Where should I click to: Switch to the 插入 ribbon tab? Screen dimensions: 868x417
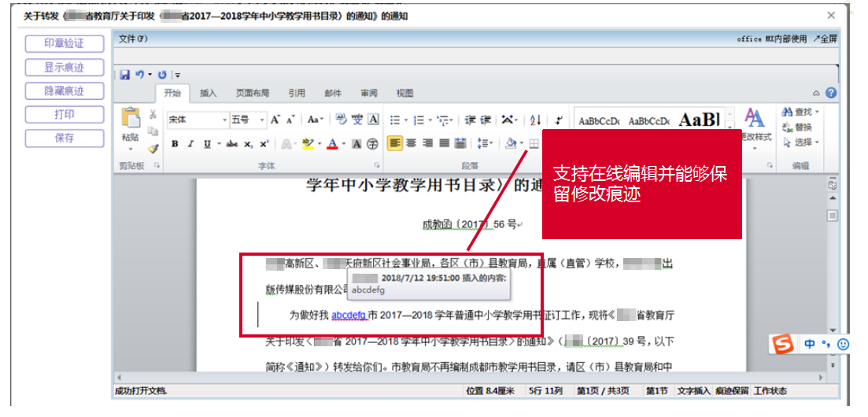[x=209, y=93]
